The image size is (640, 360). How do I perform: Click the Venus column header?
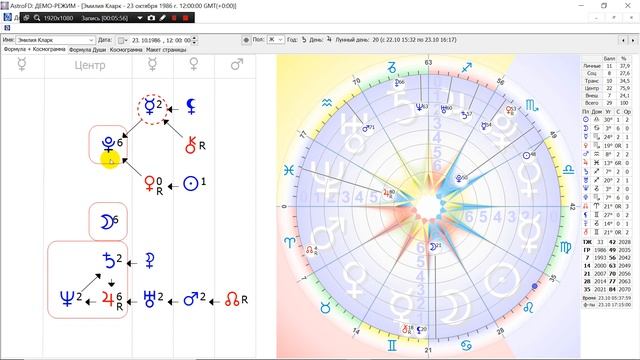click(194, 64)
